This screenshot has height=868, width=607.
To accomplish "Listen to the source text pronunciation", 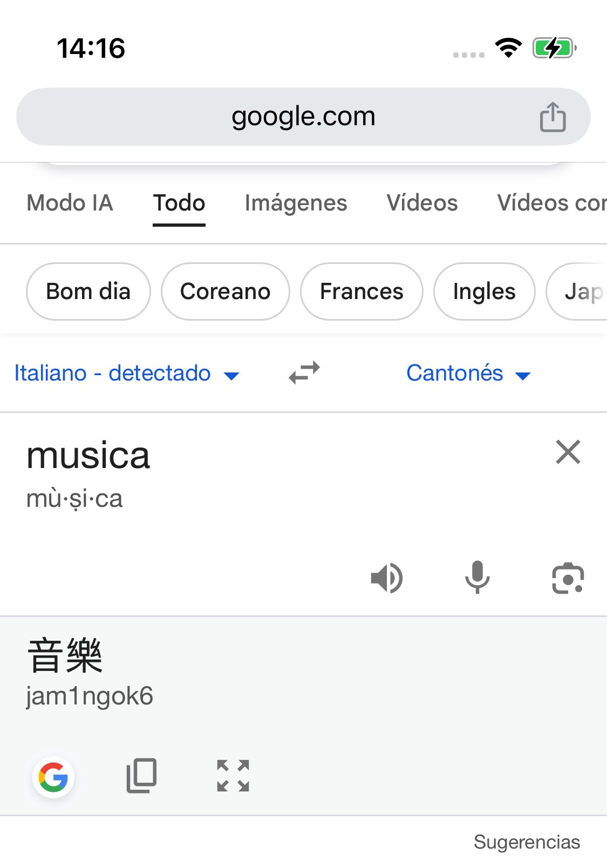I will (387, 578).
